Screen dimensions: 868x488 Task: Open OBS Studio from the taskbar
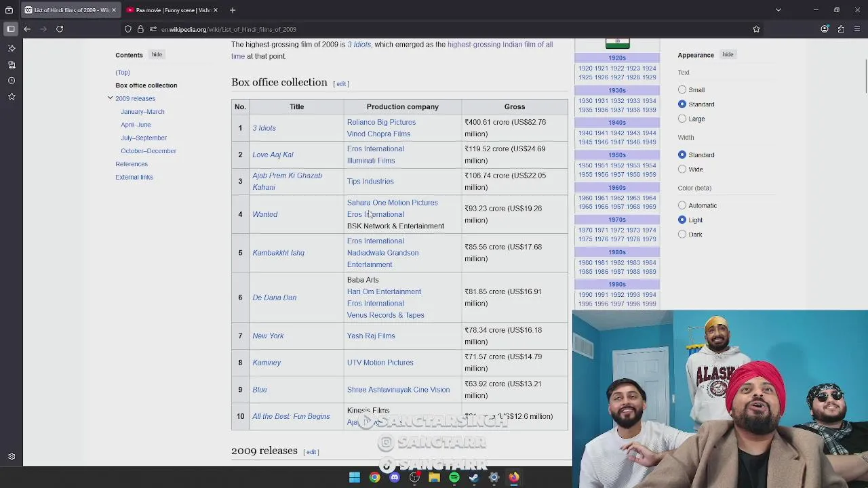click(414, 477)
